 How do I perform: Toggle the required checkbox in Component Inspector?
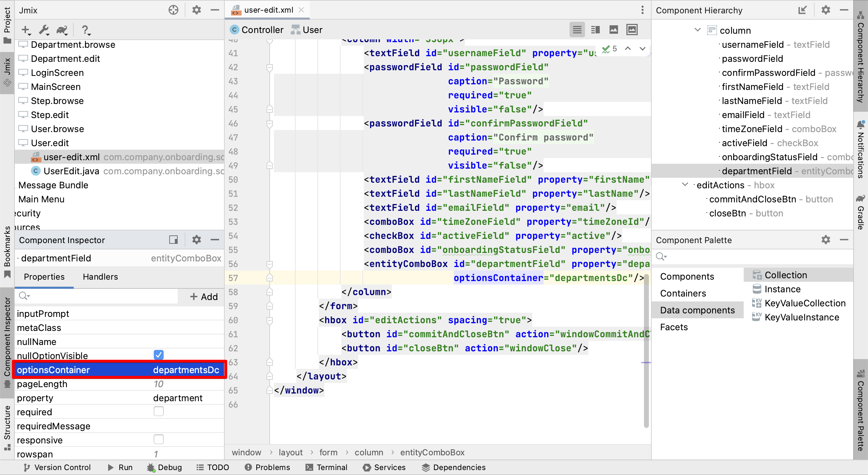[x=158, y=412]
